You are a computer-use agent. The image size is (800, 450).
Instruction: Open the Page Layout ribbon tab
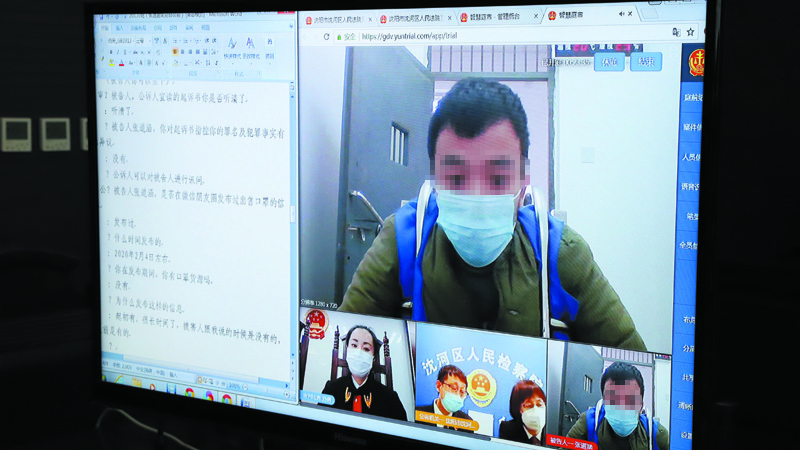138,28
